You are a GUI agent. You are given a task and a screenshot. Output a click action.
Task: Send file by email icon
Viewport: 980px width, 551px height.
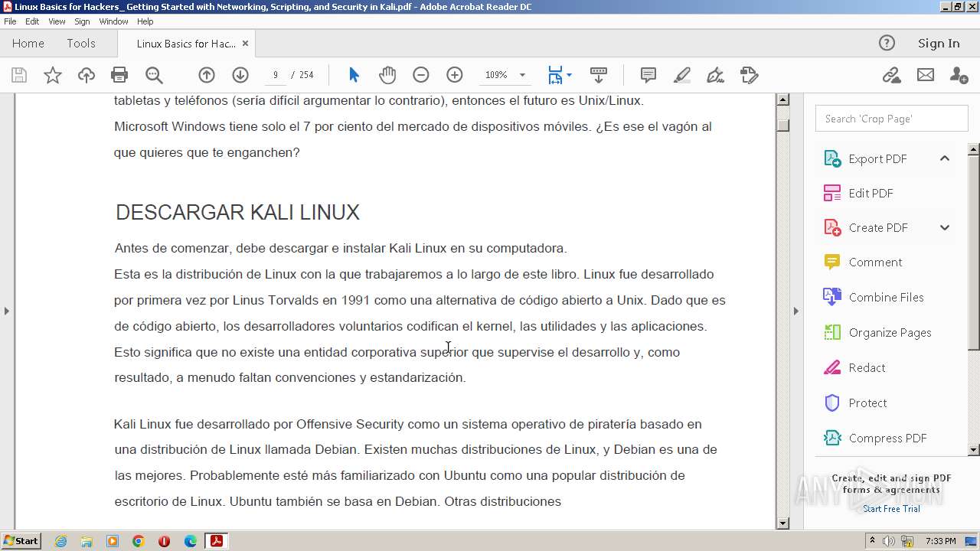[x=926, y=75]
